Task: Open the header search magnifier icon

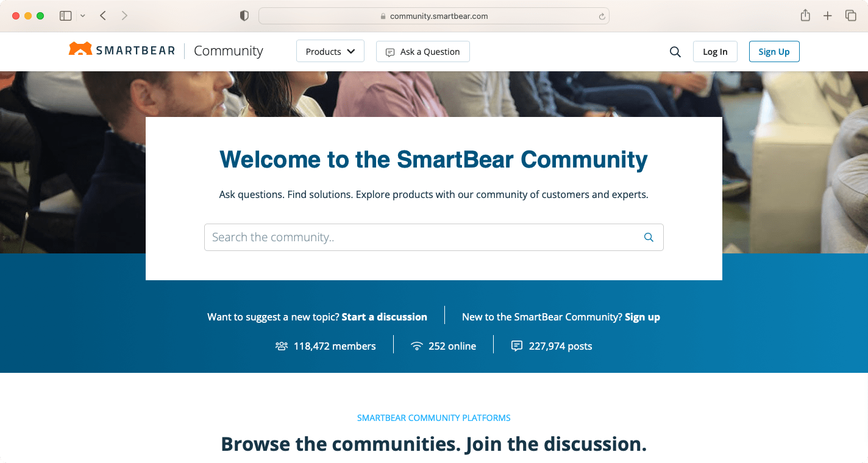Action: click(x=675, y=52)
